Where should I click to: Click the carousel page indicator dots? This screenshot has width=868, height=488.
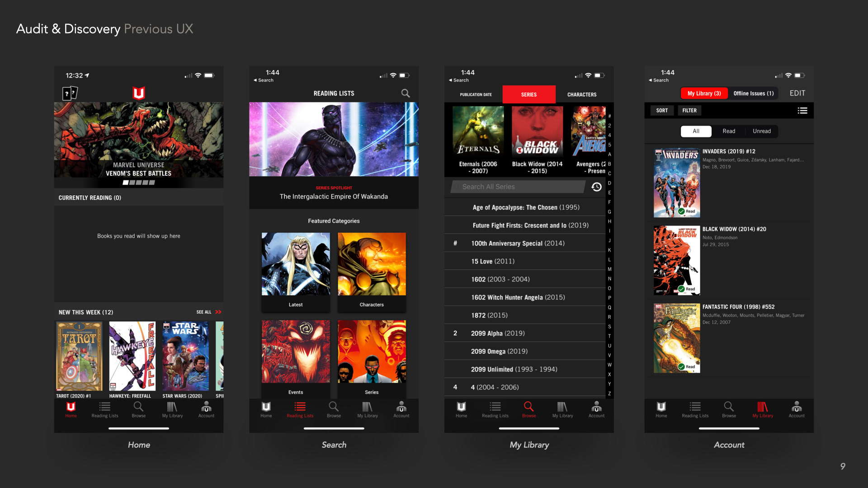pos(139,183)
